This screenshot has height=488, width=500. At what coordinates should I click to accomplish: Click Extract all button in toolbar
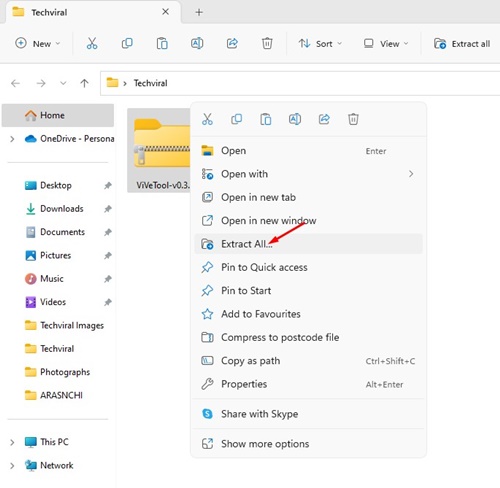pos(462,44)
